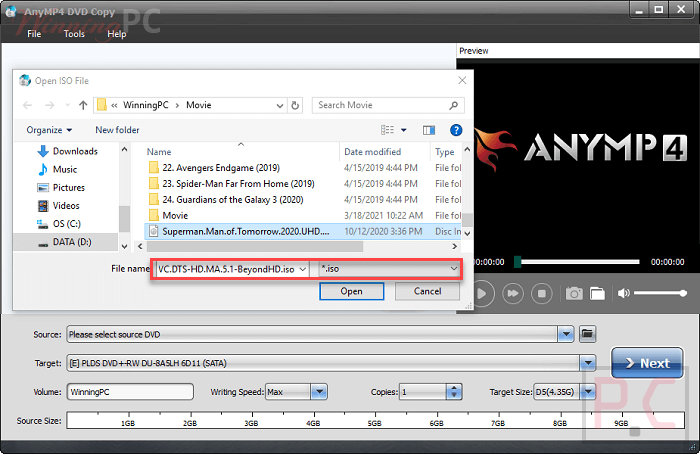Viewport: 700px width, 454px height.
Task: Expand the address path history dropdown
Action: (279, 105)
